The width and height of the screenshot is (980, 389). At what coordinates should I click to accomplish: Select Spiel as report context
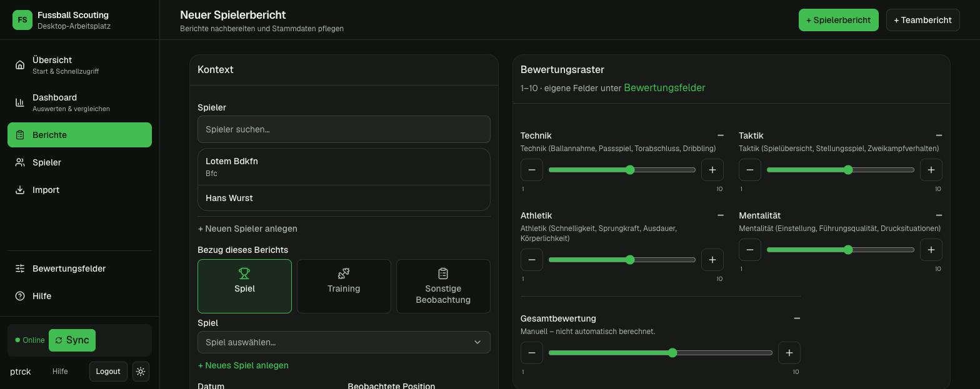(x=244, y=286)
